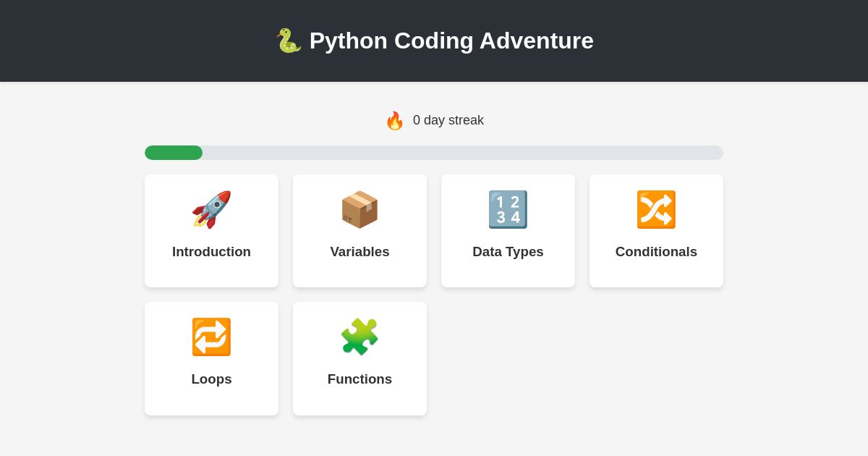Click the green portion of the progress bar
This screenshot has width=868, height=456.
click(x=174, y=153)
